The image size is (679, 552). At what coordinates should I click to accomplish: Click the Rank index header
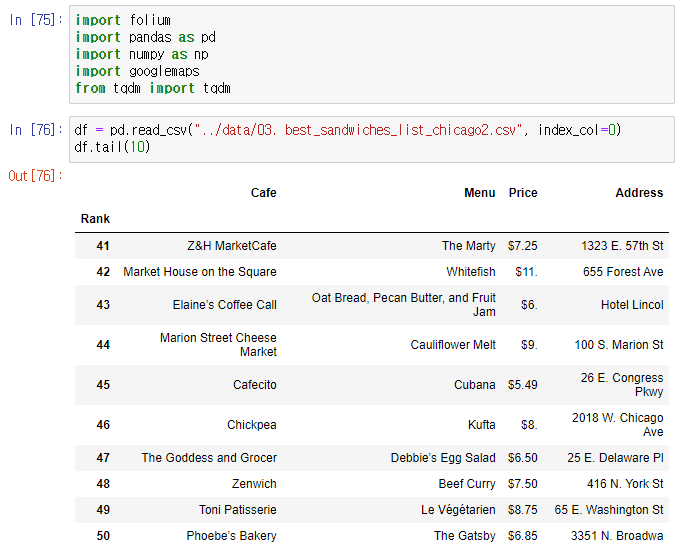[x=95, y=219]
